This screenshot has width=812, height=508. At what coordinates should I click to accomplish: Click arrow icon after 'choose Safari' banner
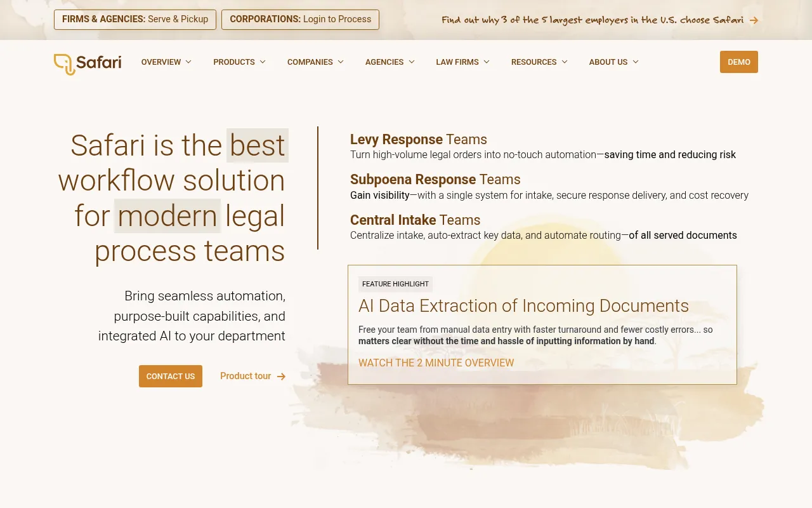click(754, 20)
